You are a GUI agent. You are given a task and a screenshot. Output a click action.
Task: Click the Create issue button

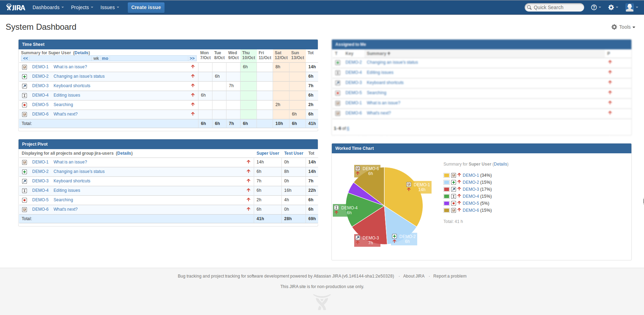[146, 7]
